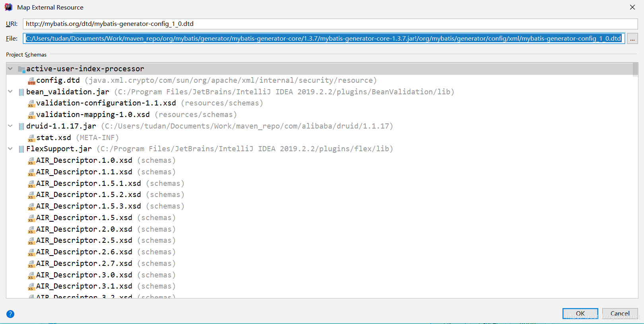Screen dimensions: 644x324
Task: Click the validation-mapping-1.0.xsd file icon
Action: tap(31, 115)
